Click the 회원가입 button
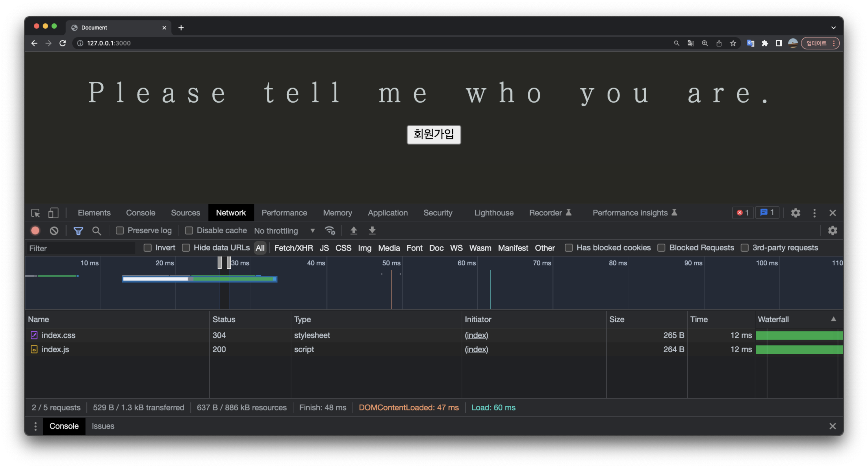The height and width of the screenshot is (468, 868). (x=434, y=134)
